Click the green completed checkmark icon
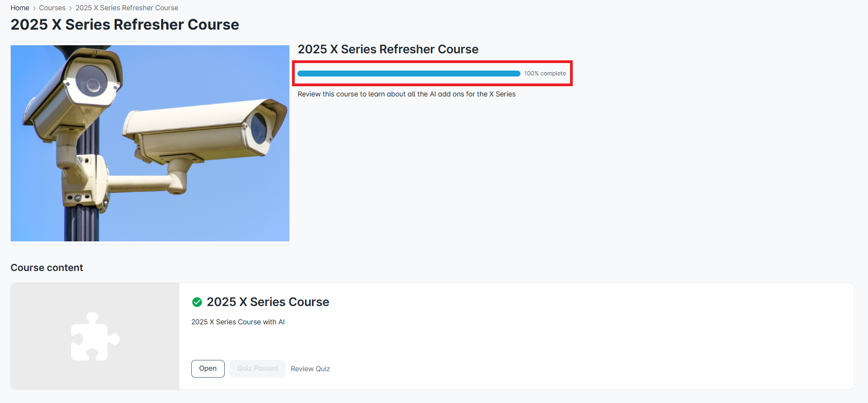The width and height of the screenshot is (868, 403). point(197,302)
